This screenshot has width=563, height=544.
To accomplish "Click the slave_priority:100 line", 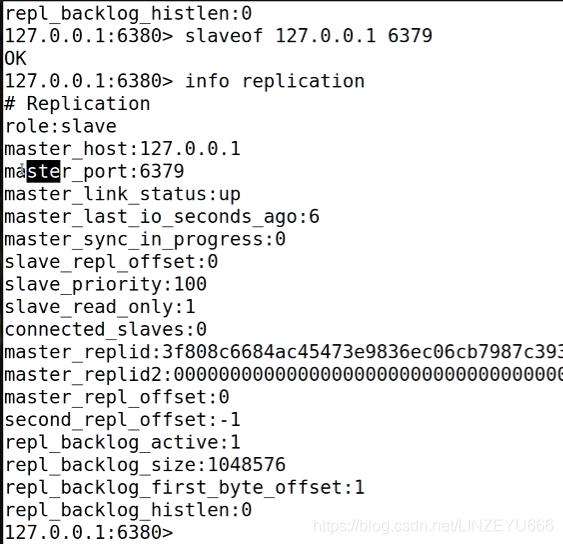I will click(106, 285).
